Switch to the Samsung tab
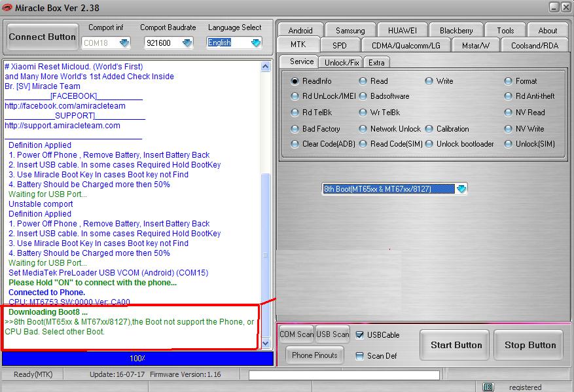The image size is (574, 392). [x=350, y=30]
